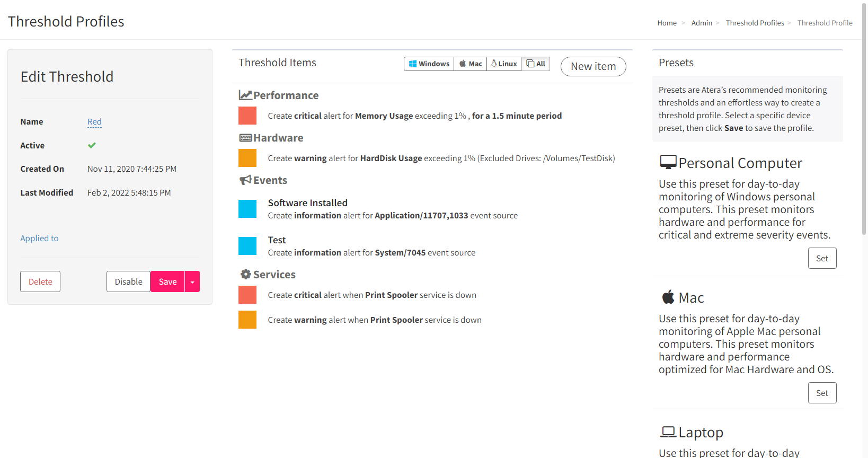
Task: Click the Windows logo in filter
Action: click(x=412, y=64)
